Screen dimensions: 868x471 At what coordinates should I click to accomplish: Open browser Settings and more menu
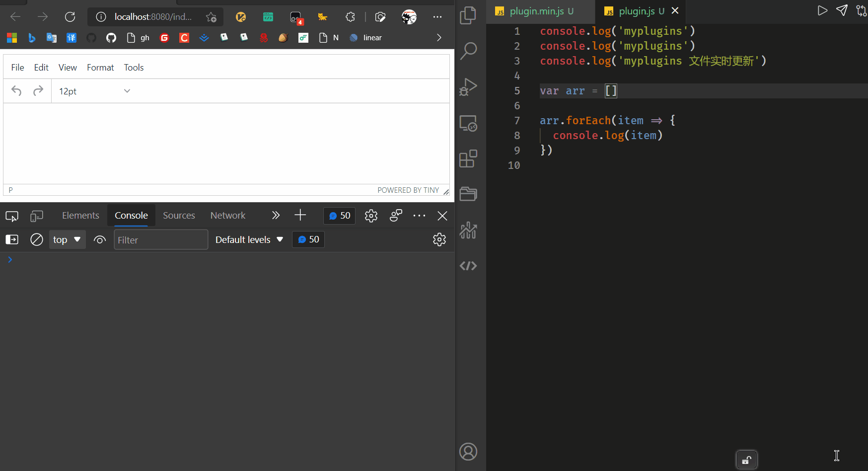(x=437, y=17)
